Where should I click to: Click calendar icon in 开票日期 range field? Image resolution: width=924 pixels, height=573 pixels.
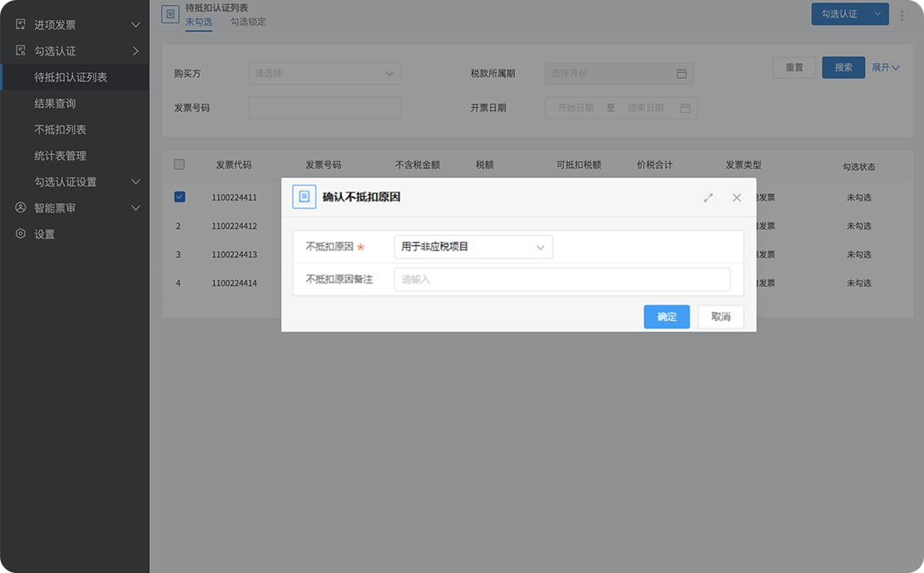[685, 108]
